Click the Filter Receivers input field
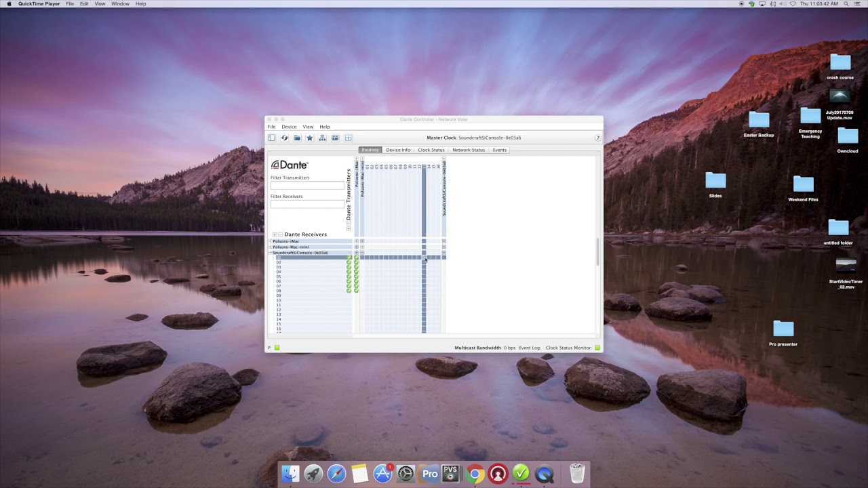The width and height of the screenshot is (868, 488). coord(307,204)
